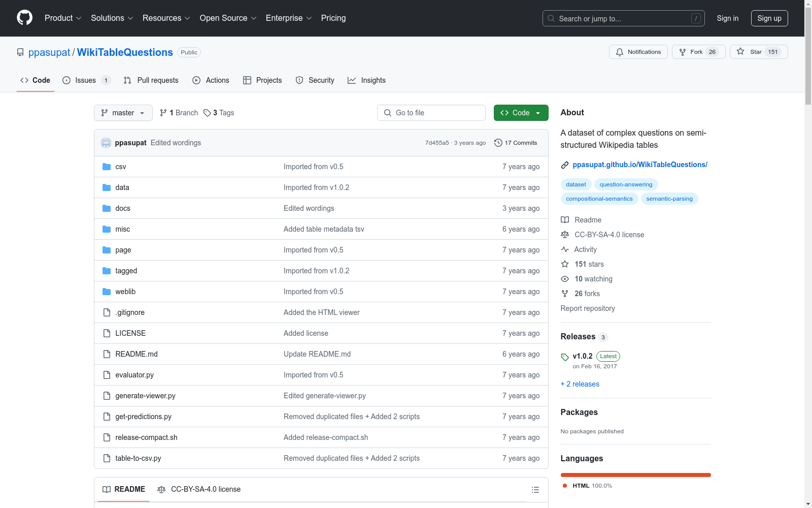Click the docs folder icon

tap(107, 208)
